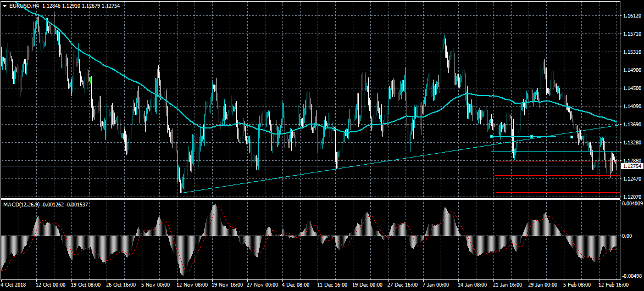Click the 19 Dec 00:00 time label

367,284
